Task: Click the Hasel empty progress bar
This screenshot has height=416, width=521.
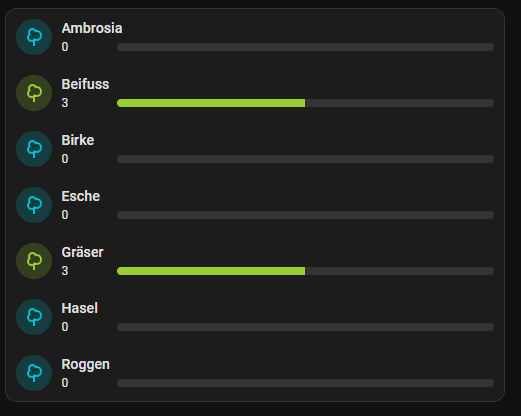Action: click(305, 327)
